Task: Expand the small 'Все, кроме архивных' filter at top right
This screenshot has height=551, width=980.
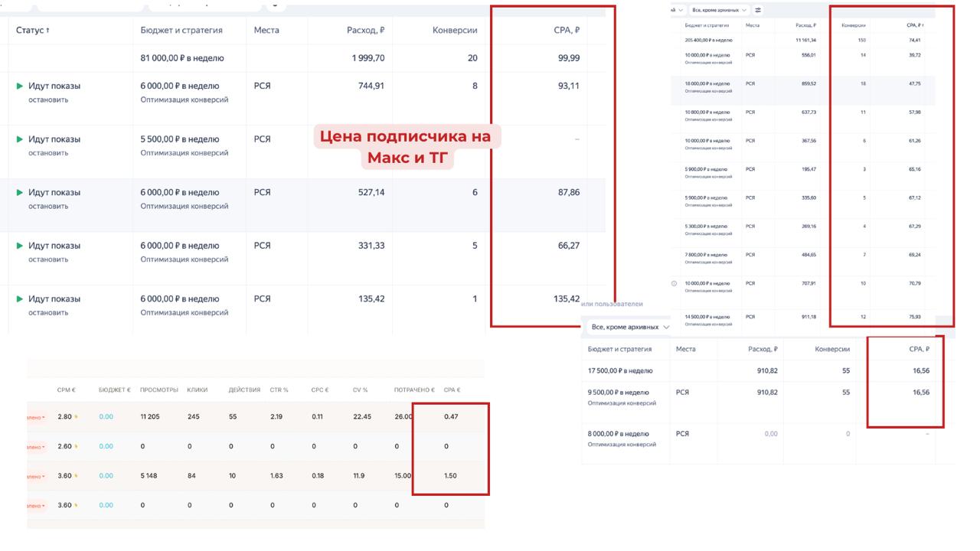Action: coord(719,10)
